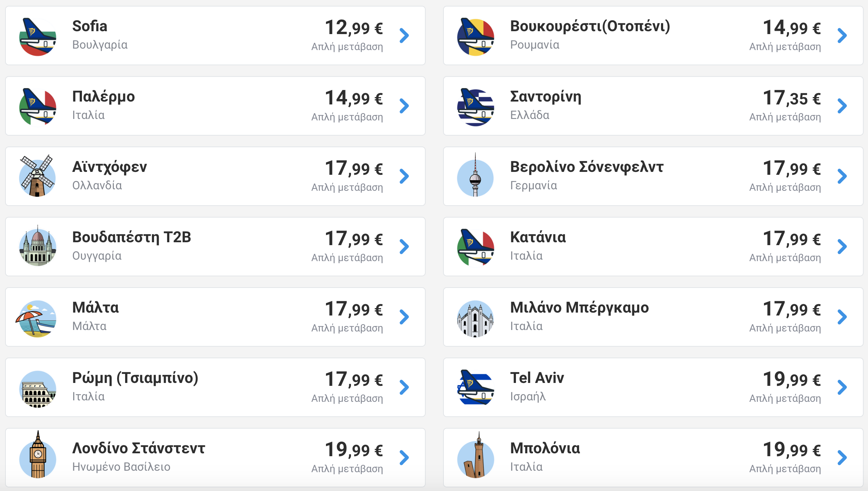Open the Μπολόνια destination name link
The height and width of the screenshot is (491, 868).
pos(545,448)
